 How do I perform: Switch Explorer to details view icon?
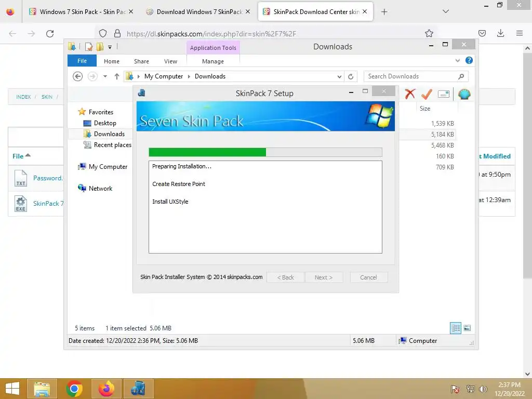coord(455,328)
